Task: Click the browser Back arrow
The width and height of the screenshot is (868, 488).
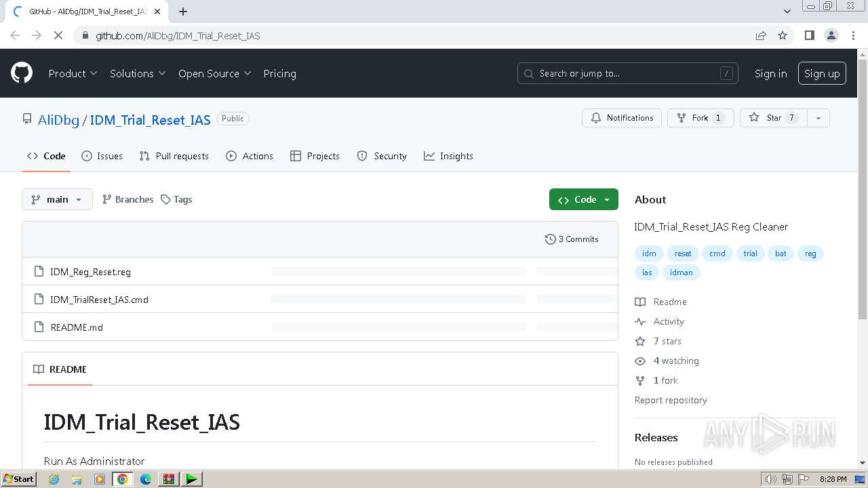Action: coord(15,35)
